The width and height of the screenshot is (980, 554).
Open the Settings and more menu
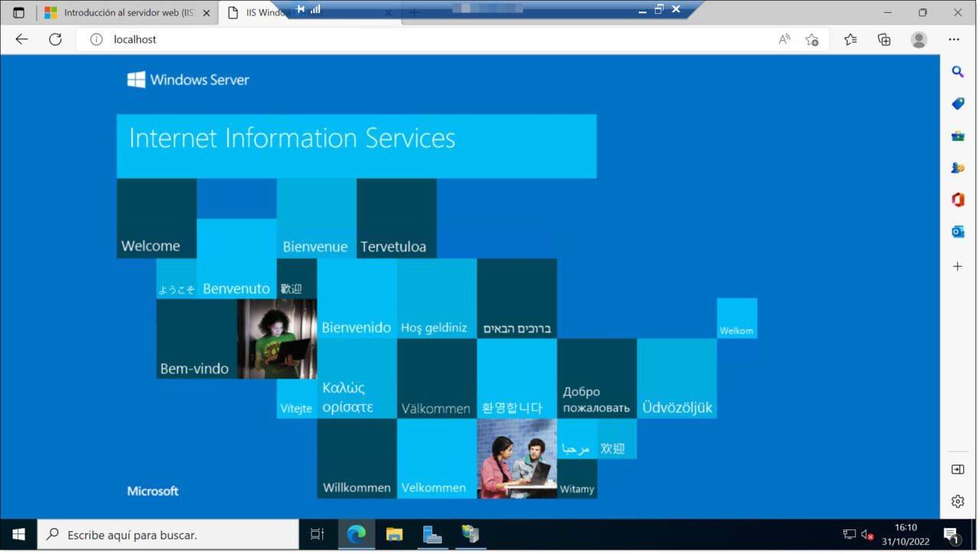[953, 39]
